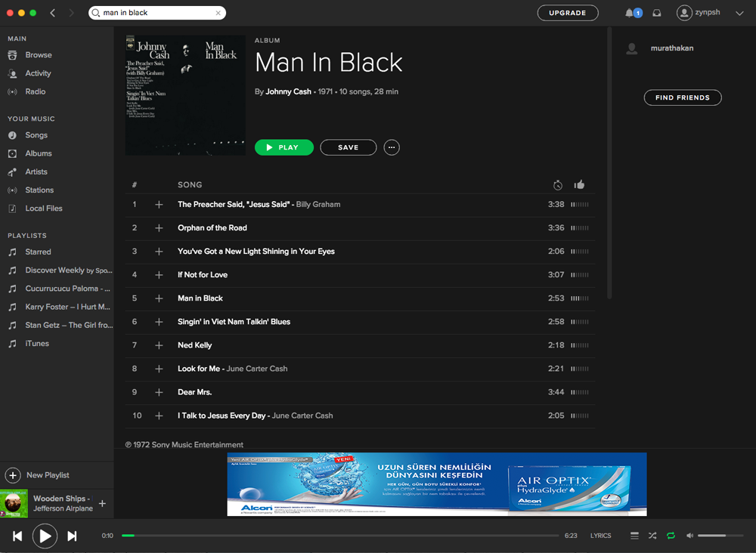The image size is (756, 553).
Task: Open the notifications bell
Action: 630,13
